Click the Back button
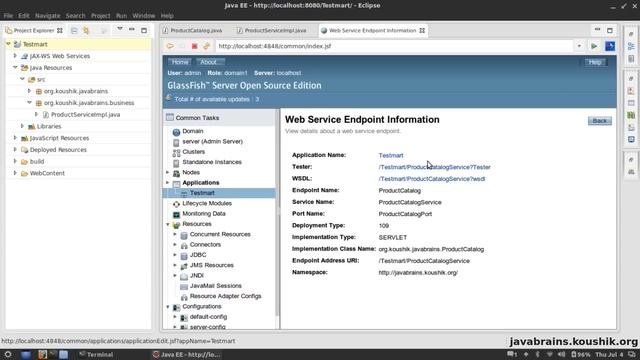 tap(600, 121)
